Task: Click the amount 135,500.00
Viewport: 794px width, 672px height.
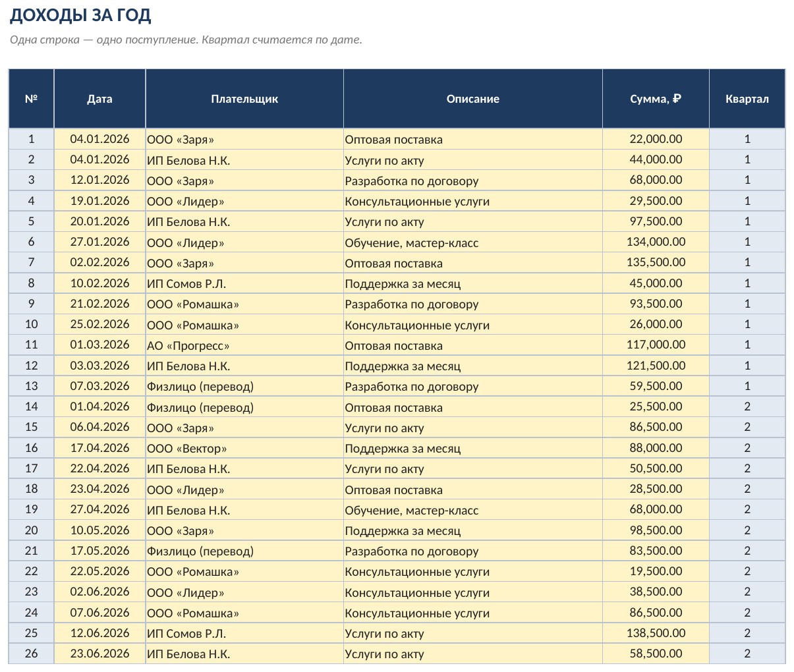Action: [656, 262]
